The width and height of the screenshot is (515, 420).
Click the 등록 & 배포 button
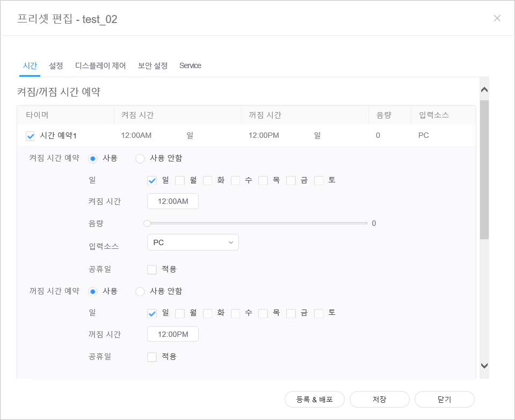click(x=315, y=400)
